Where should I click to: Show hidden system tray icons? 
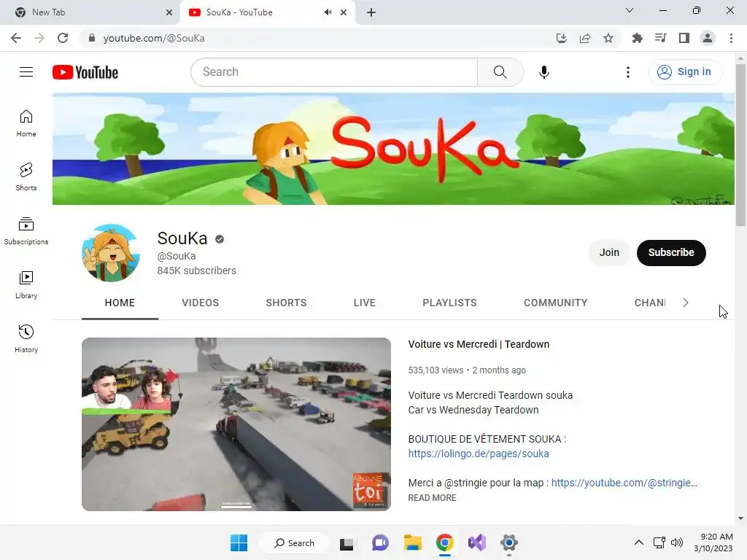pos(639,542)
